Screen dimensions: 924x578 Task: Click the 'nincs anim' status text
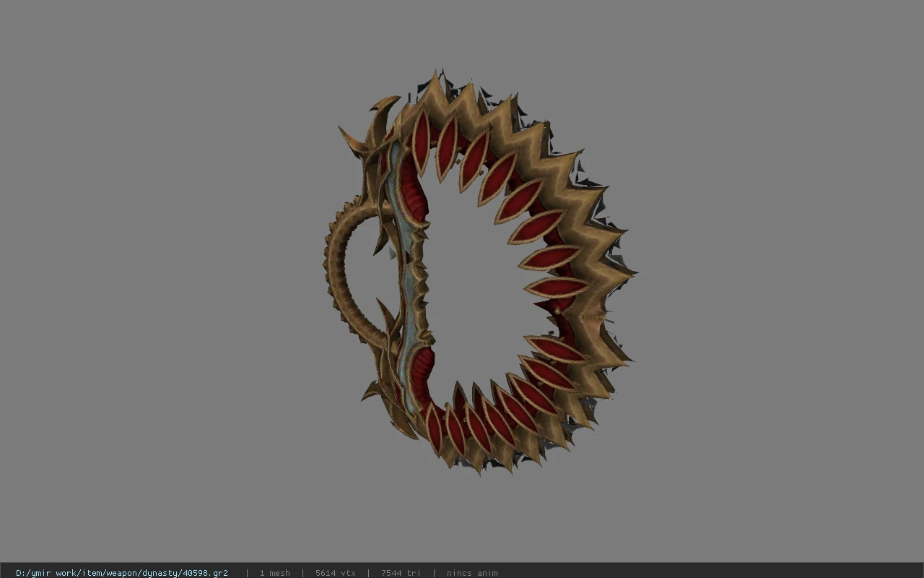472,573
